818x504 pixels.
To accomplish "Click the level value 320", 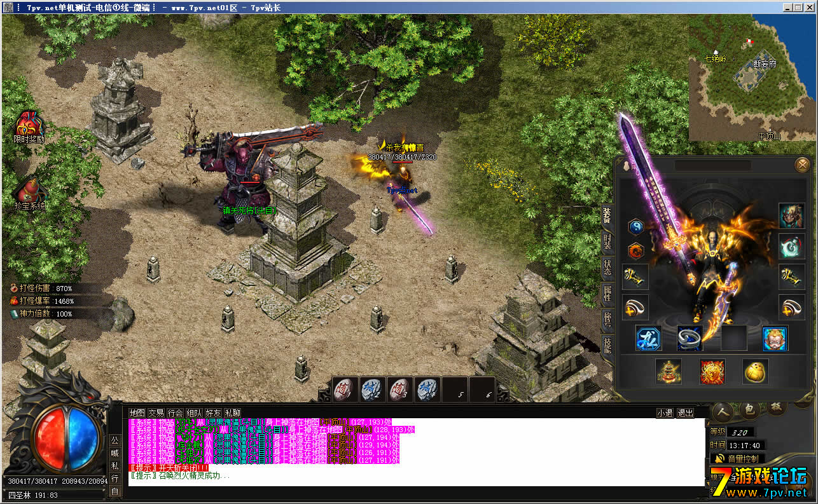I will point(738,432).
